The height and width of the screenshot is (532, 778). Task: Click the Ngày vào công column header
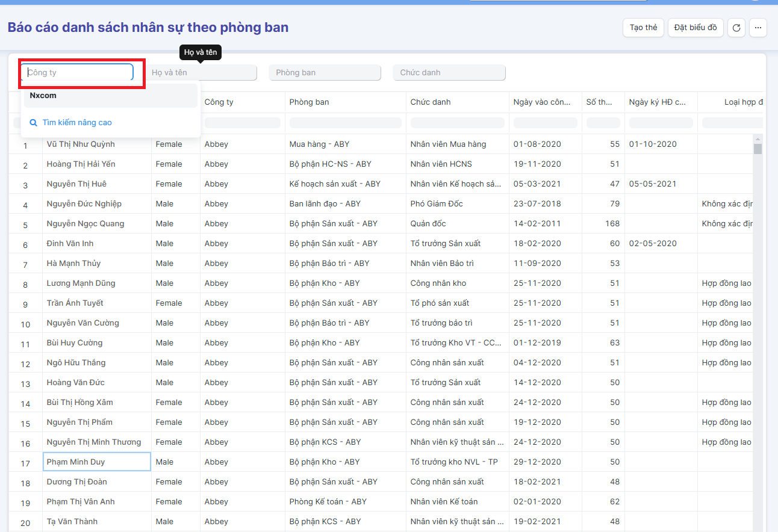(542, 102)
